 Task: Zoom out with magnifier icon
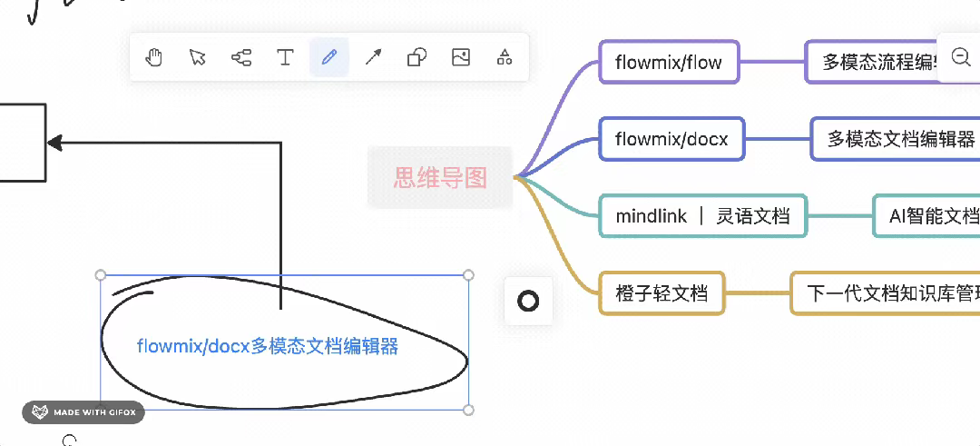pyautogui.click(x=961, y=57)
